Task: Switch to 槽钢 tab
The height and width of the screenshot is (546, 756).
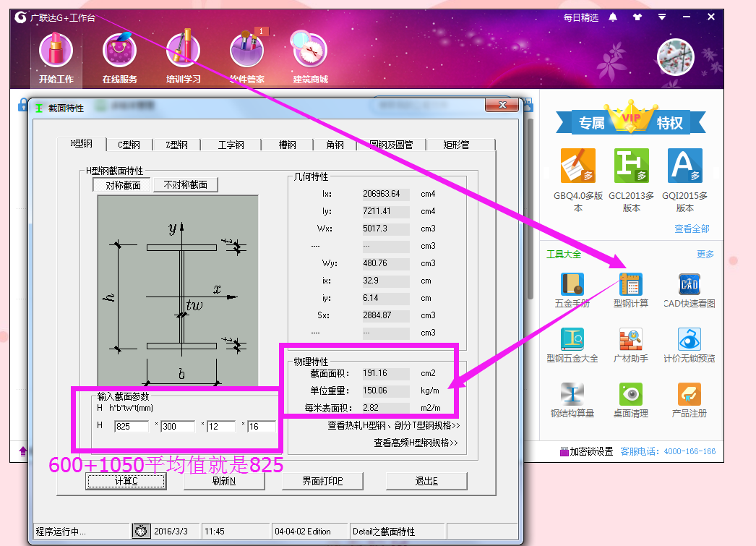Action: coord(288,145)
